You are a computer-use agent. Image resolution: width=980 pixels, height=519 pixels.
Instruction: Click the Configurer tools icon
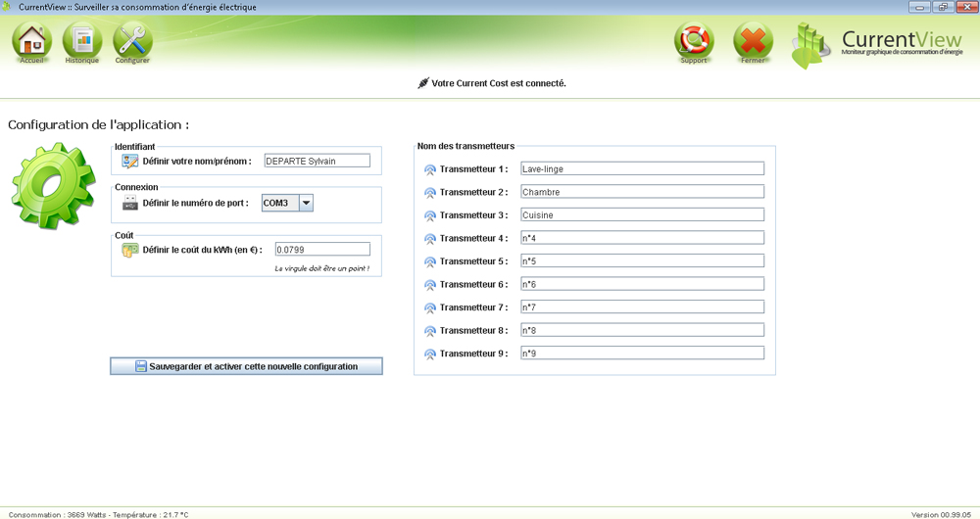point(132,41)
